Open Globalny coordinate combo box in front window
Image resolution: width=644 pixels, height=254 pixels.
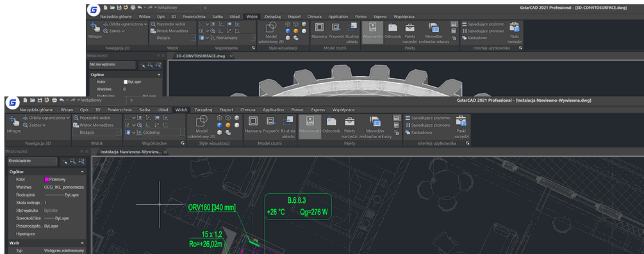point(161,132)
